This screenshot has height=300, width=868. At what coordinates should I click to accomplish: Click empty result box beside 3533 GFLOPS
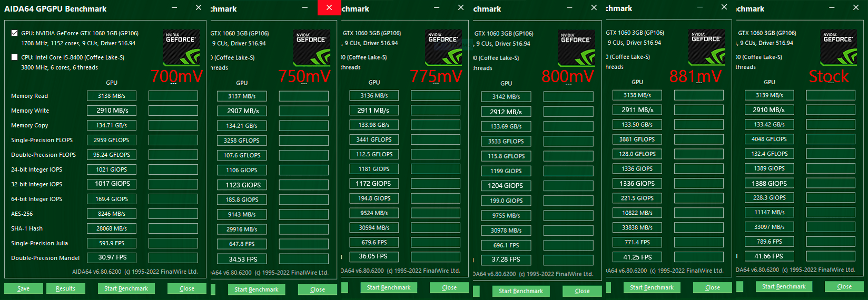tap(568, 141)
